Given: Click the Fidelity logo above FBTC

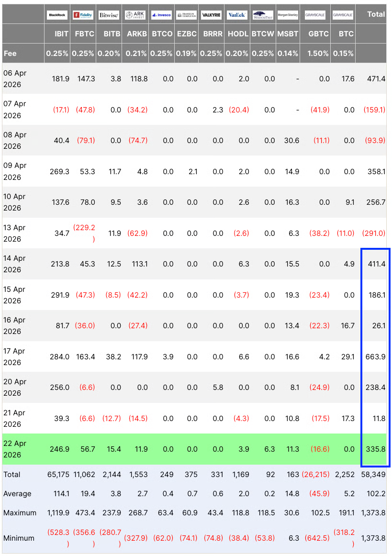Looking at the screenshot, I should tap(83, 15).
